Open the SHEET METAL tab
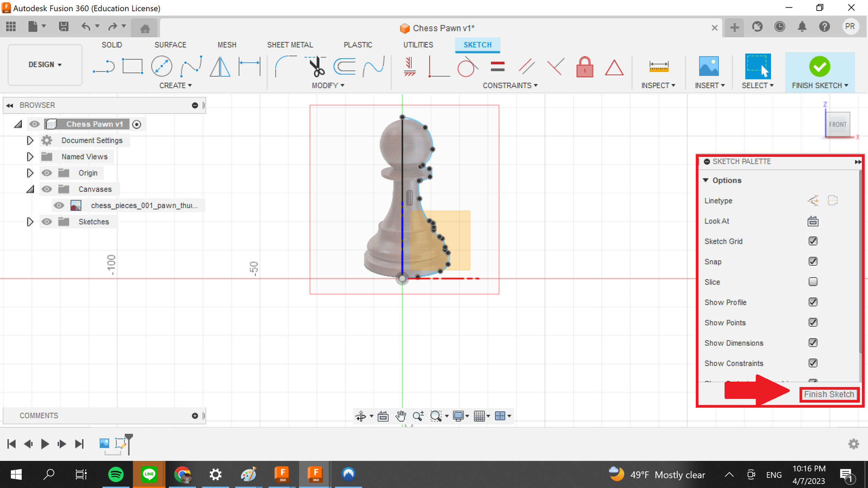868x488 pixels. pos(290,45)
